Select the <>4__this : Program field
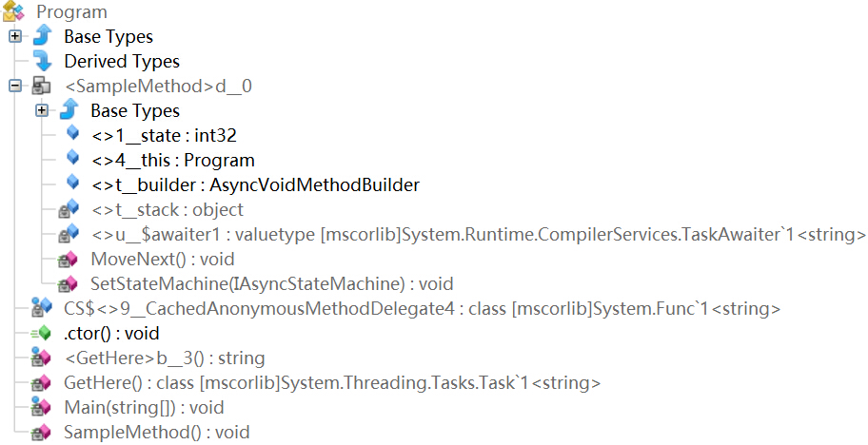868x445 pixels. 173,161
